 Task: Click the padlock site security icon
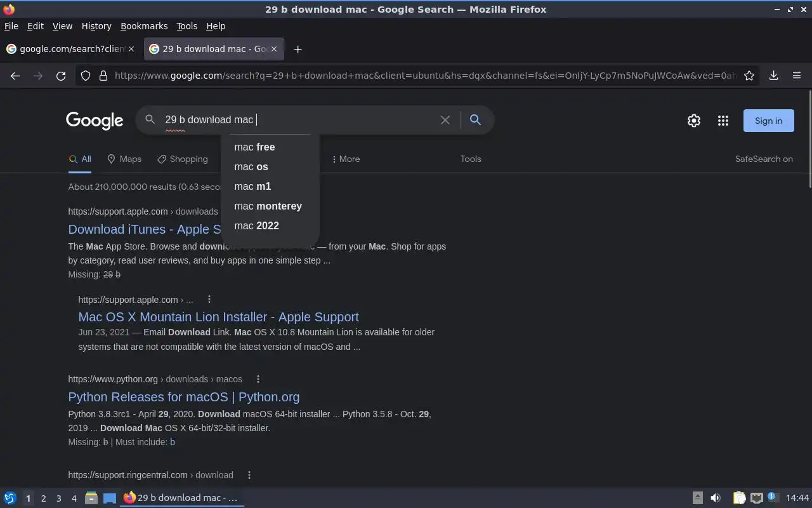(x=103, y=76)
